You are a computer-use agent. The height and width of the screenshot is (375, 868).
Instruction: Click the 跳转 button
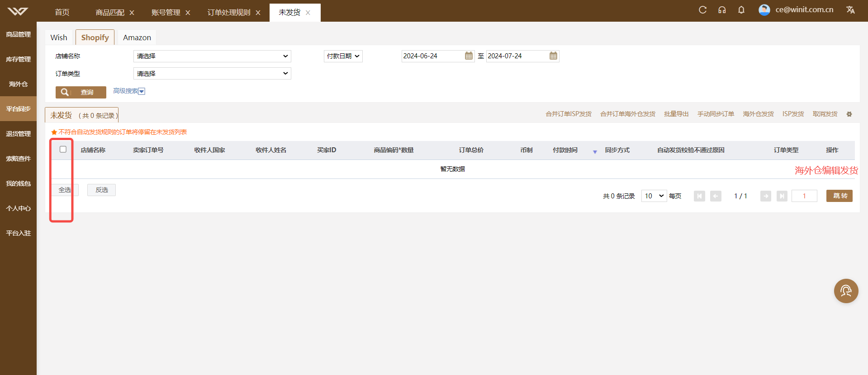coord(840,196)
